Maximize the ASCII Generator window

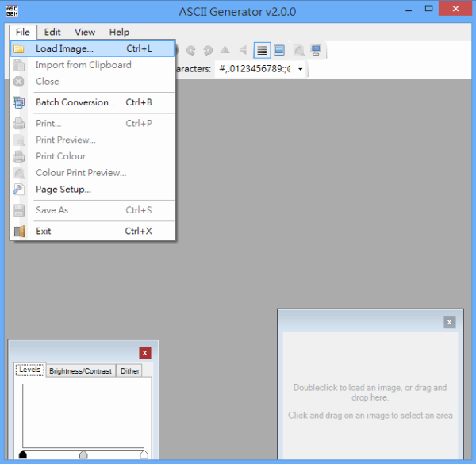pyautogui.click(x=428, y=9)
